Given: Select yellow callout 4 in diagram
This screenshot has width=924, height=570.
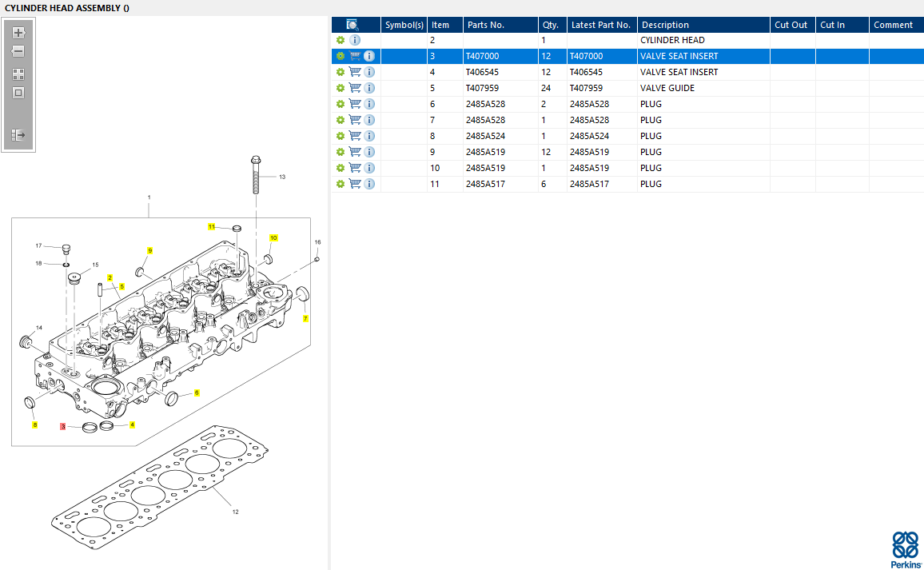Looking at the screenshot, I should (x=132, y=425).
